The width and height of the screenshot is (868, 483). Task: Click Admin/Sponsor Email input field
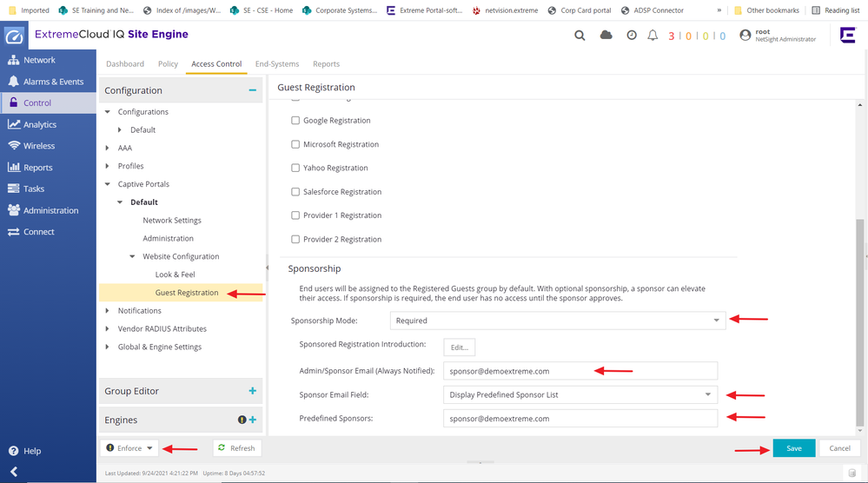580,371
